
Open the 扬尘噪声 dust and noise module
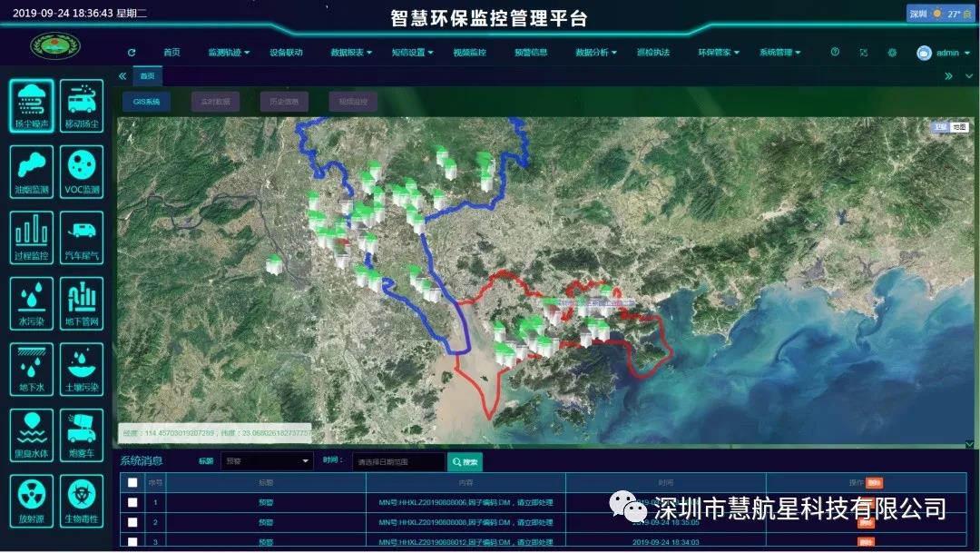(x=32, y=104)
